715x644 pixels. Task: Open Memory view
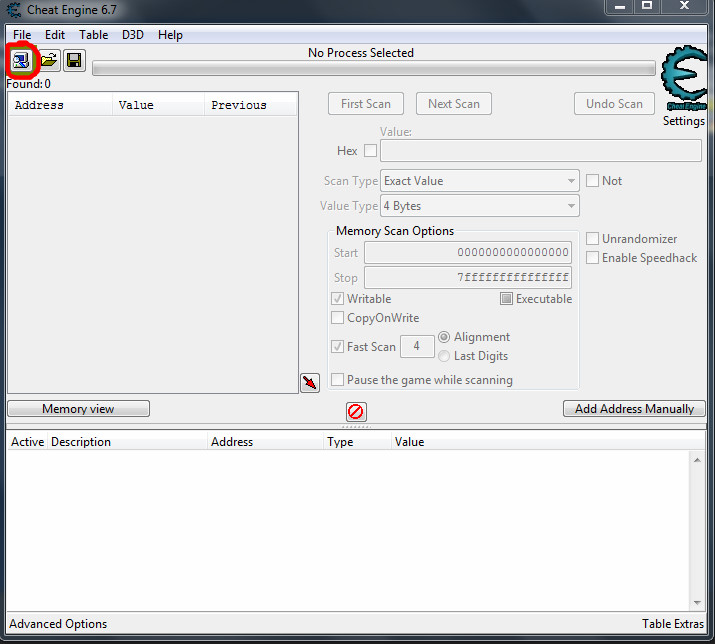[78, 409]
